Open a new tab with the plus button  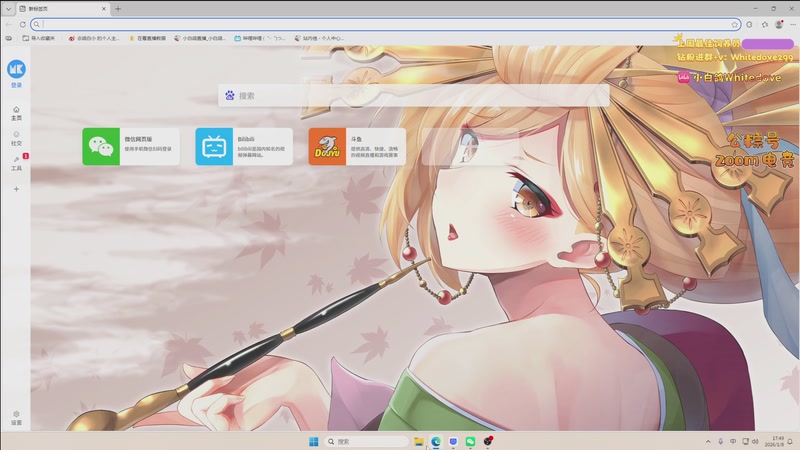[118, 9]
